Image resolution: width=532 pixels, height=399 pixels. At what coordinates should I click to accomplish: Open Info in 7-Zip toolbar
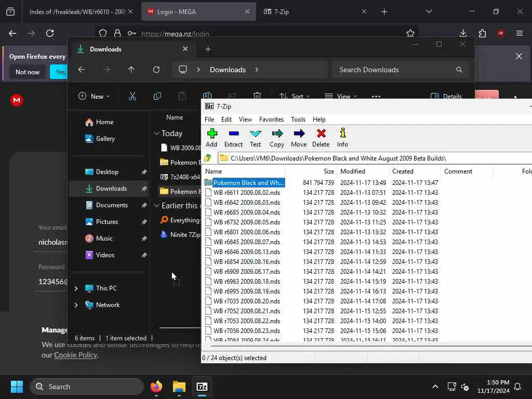(x=342, y=138)
